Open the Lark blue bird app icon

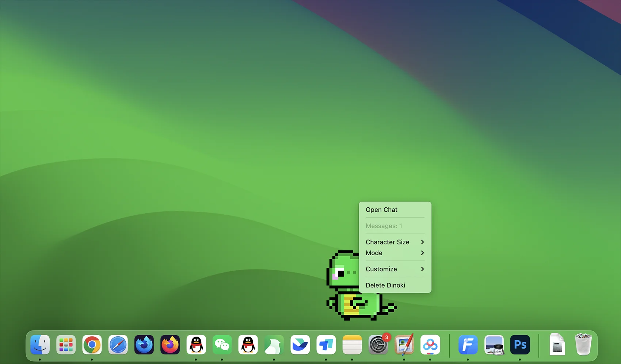point(300,345)
